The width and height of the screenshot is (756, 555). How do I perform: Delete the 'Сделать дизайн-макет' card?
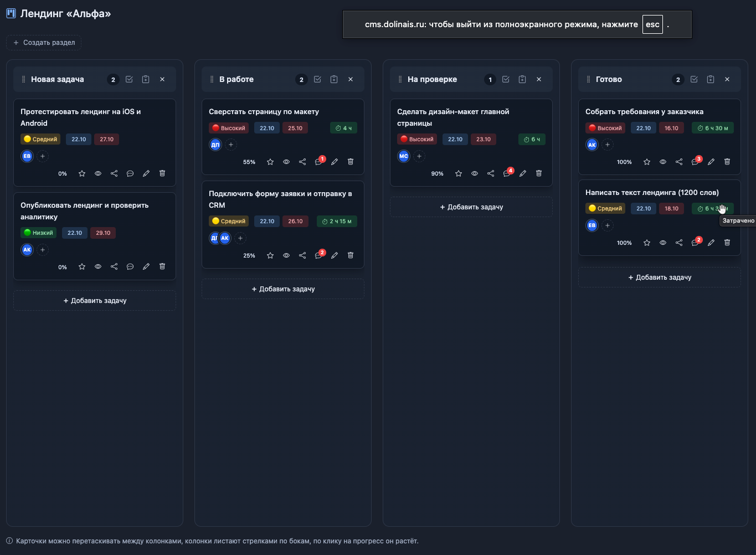539,173
